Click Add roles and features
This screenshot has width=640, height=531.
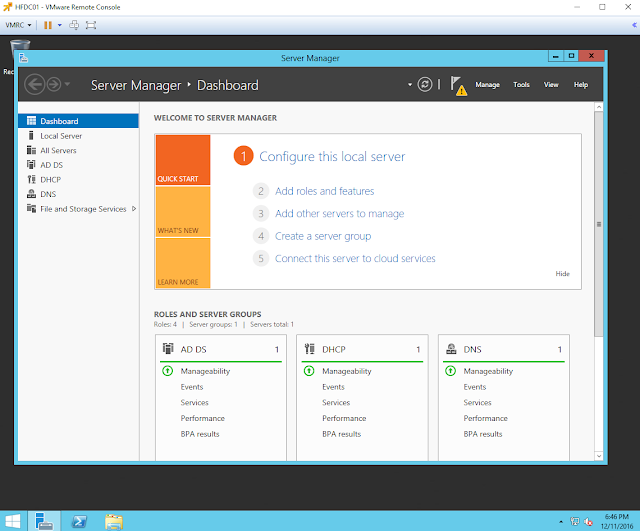[x=324, y=191]
